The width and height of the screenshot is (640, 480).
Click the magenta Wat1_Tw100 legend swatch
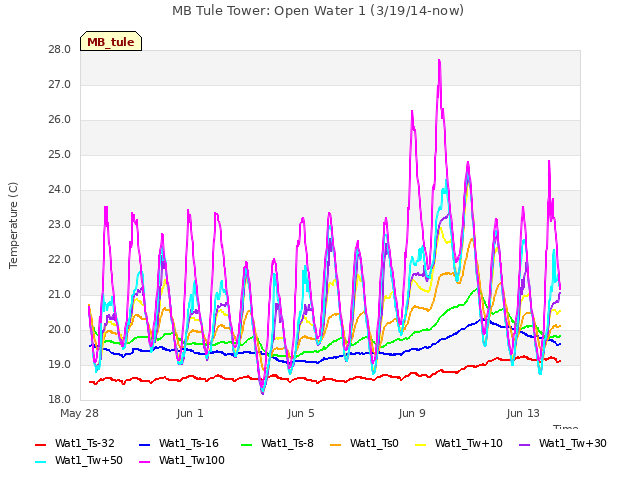coord(144,462)
